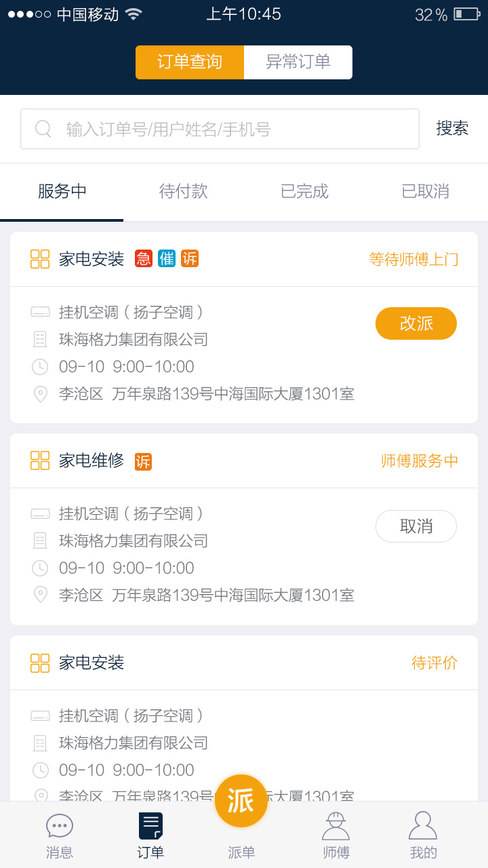Tap 诉 complaint badge on 家电维修 order
Viewport: 488px width, 868px height.
[x=143, y=461]
